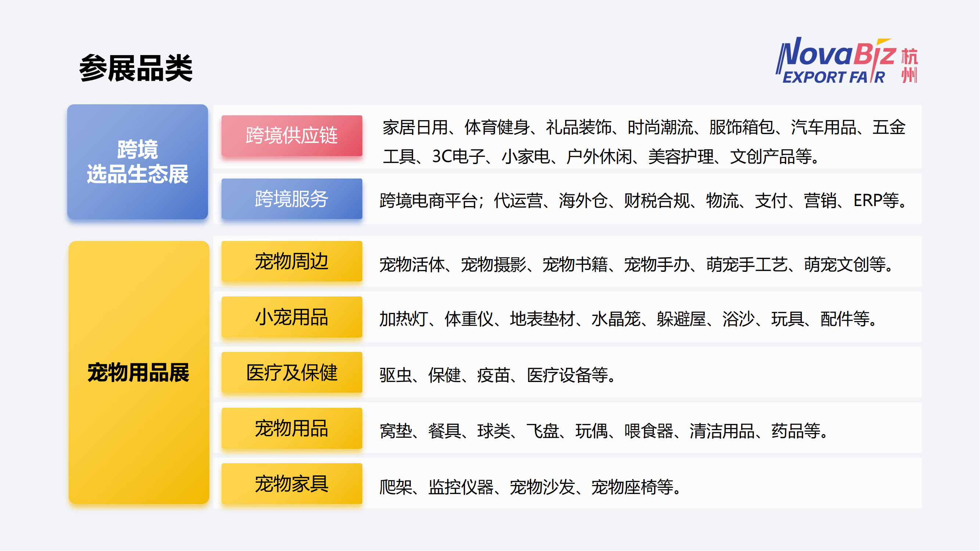Click the 医疗及保健 yellow label
Image resolution: width=980 pixels, height=551 pixels.
[x=291, y=372]
